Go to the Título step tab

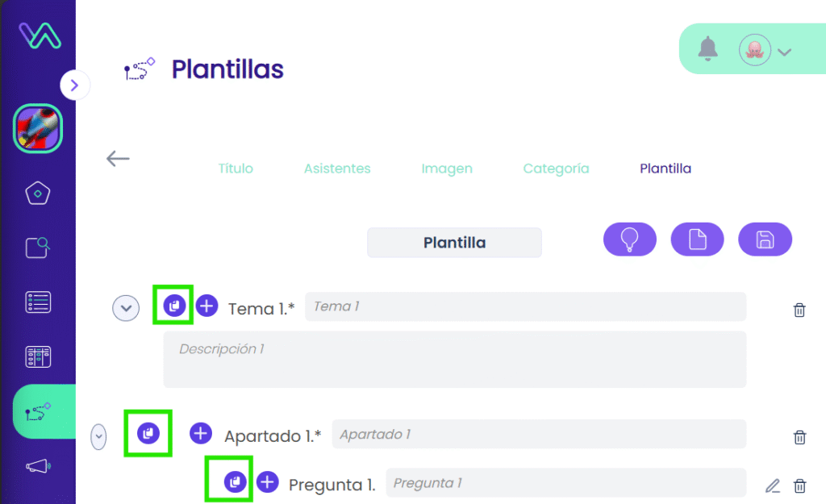[x=236, y=169]
